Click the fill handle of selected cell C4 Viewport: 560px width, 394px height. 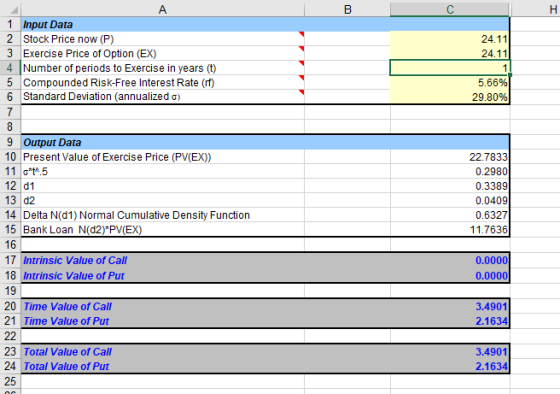point(510,75)
